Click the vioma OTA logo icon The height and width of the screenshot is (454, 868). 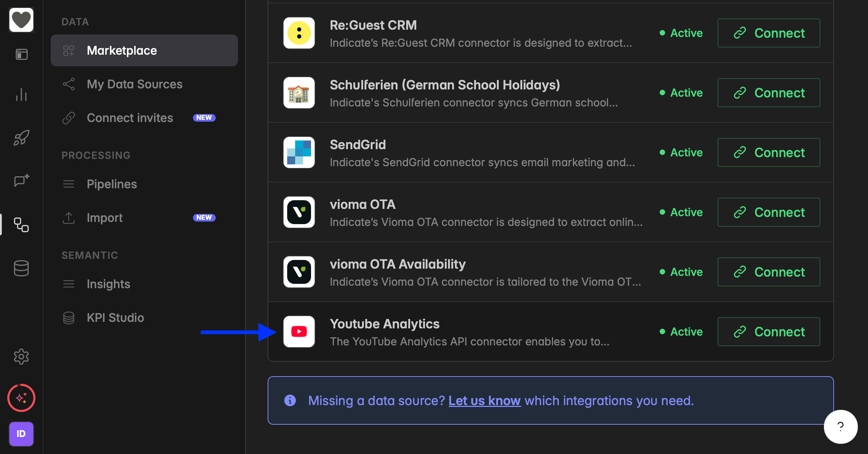[x=299, y=212]
